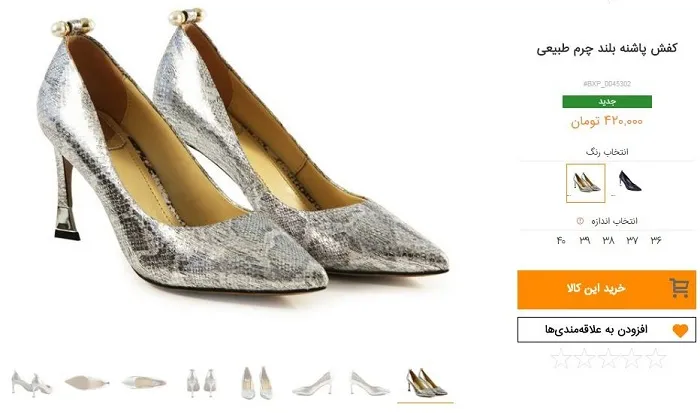
Task: Rate product with the leftmost star
Action: point(561,358)
